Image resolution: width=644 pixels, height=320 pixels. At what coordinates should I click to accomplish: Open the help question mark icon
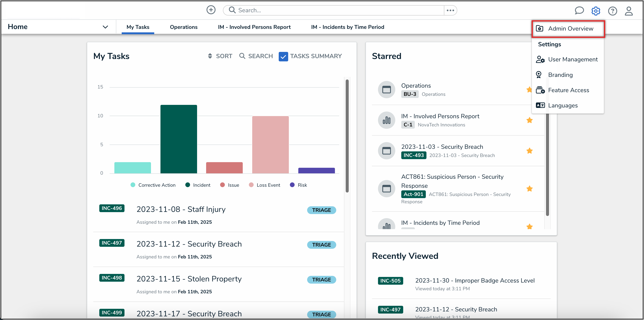pyautogui.click(x=613, y=11)
